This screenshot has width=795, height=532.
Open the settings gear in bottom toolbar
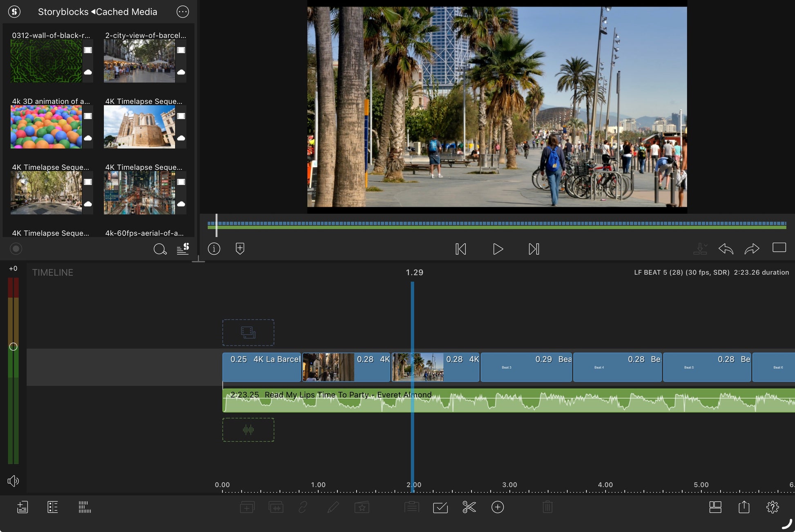coord(773,507)
